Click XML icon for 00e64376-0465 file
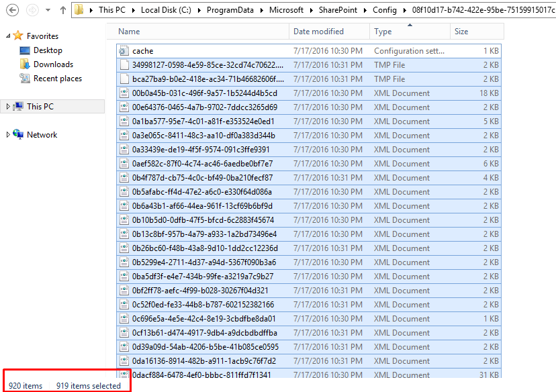The image size is (556, 392). click(124, 107)
